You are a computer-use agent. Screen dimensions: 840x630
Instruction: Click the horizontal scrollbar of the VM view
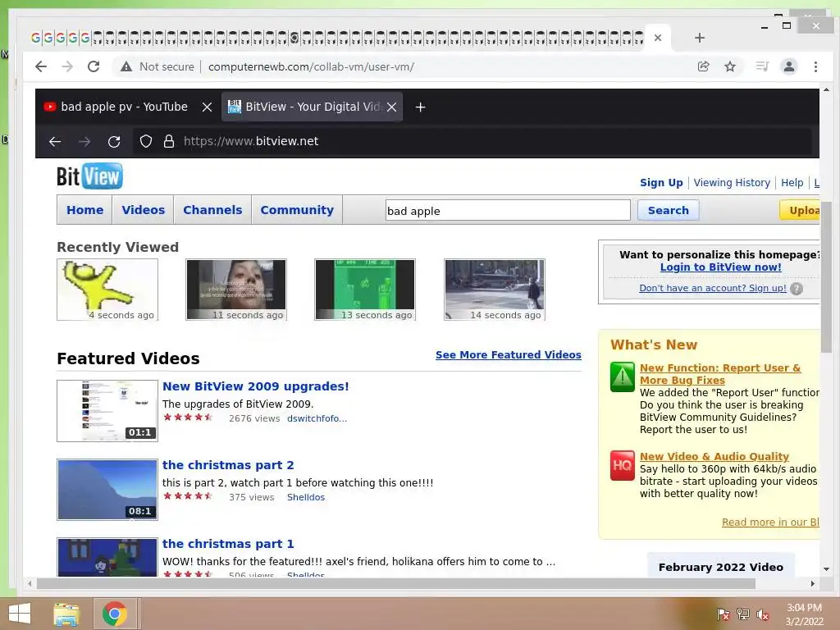click(396, 584)
